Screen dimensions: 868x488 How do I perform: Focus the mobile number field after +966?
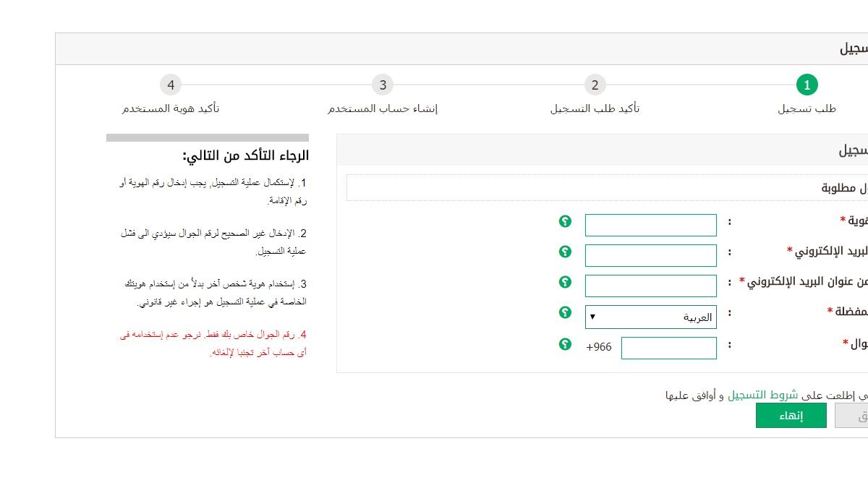tap(669, 348)
